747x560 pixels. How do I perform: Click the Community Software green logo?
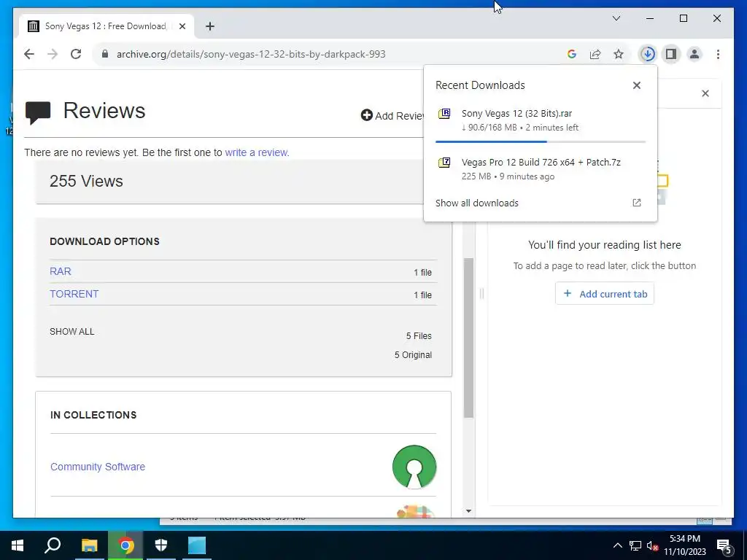414,467
